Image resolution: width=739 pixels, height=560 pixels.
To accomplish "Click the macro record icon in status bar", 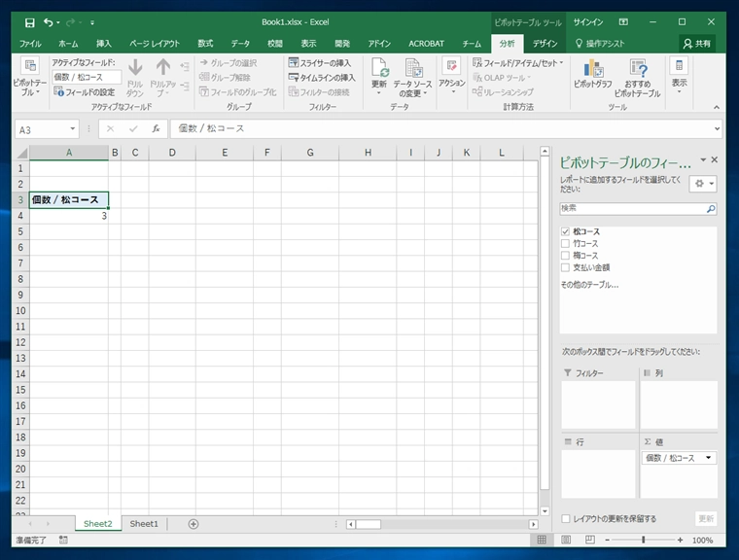I will pos(63,541).
